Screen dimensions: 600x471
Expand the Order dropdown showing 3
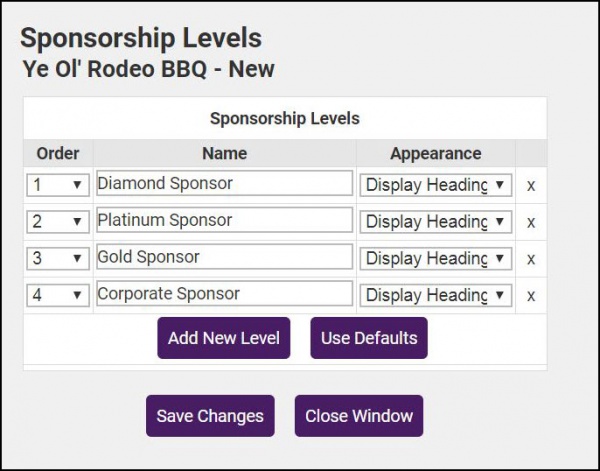coord(58,258)
